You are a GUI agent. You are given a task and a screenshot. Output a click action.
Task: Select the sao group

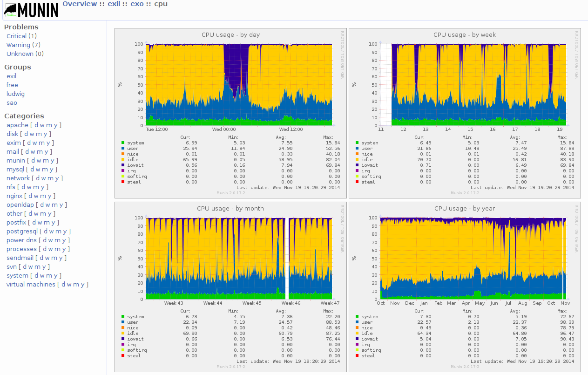12,102
